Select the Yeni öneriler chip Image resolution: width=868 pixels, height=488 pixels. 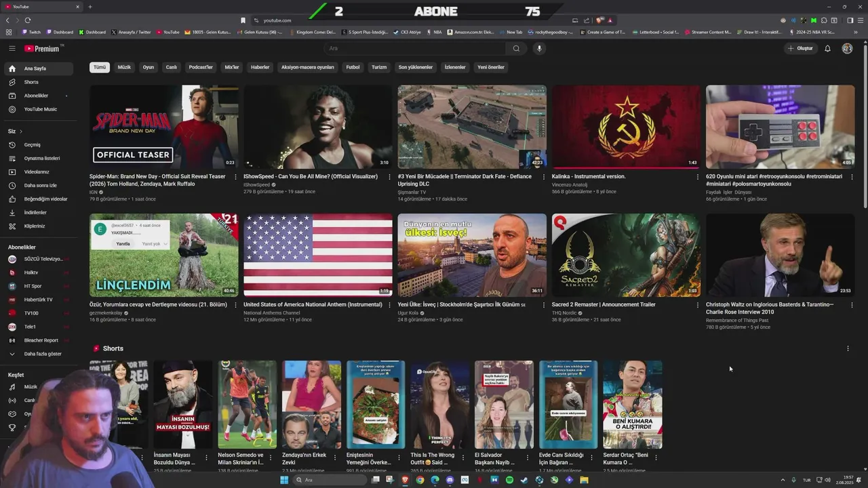tap(491, 67)
